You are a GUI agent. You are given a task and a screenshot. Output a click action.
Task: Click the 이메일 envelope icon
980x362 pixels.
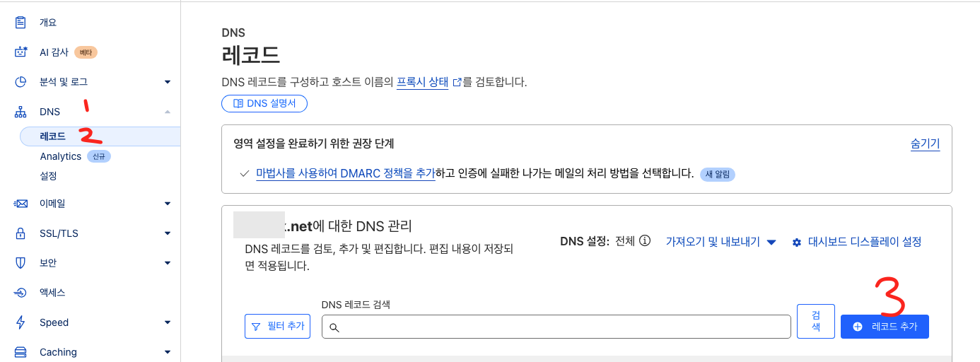point(21,204)
